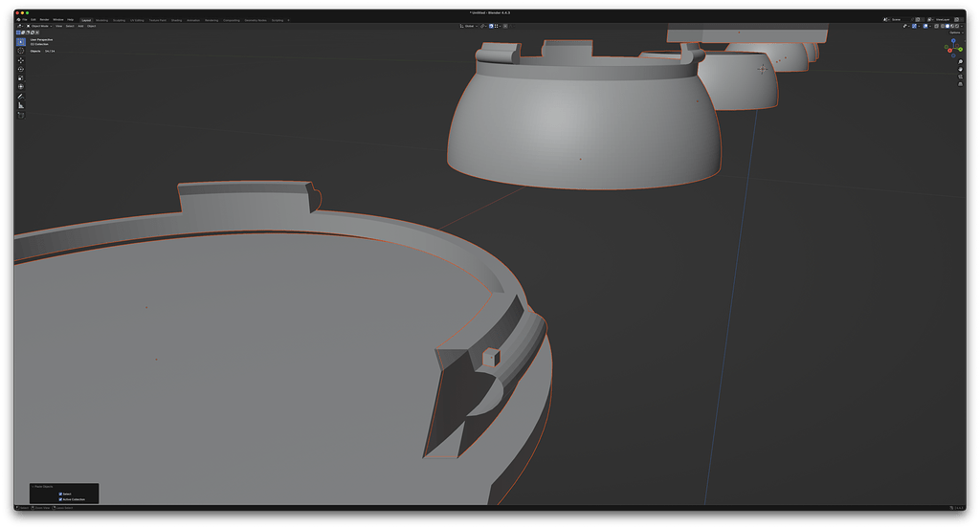Switch to solid viewport shading
Image resolution: width=980 pixels, height=528 pixels.
tap(947, 26)
